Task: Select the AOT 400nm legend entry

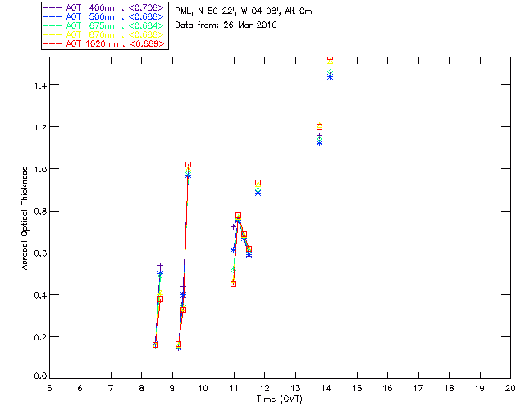Action: pyautogui.click(x=104, y=7)
